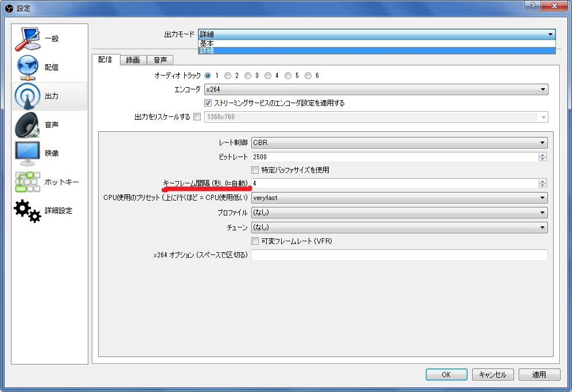Open the レート制御 CBR dropdown

(399, 143)
